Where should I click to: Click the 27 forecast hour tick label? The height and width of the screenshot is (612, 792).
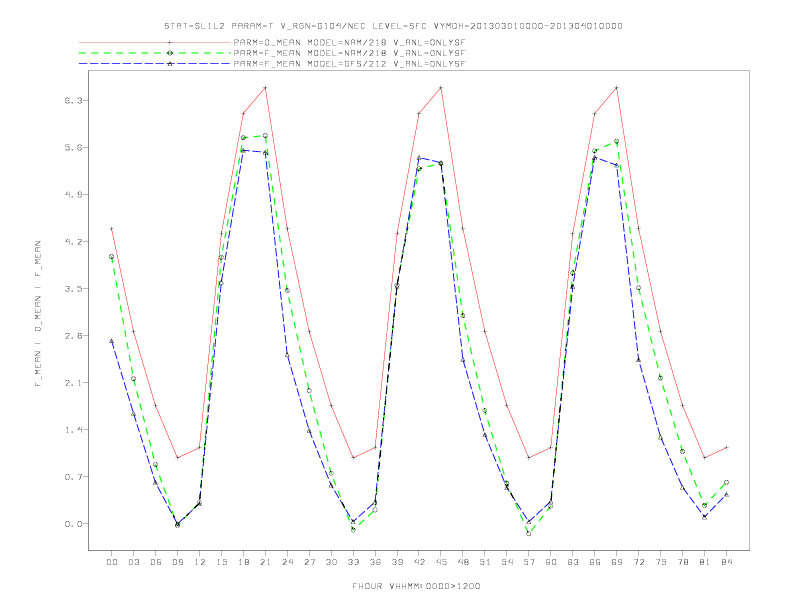309,562
